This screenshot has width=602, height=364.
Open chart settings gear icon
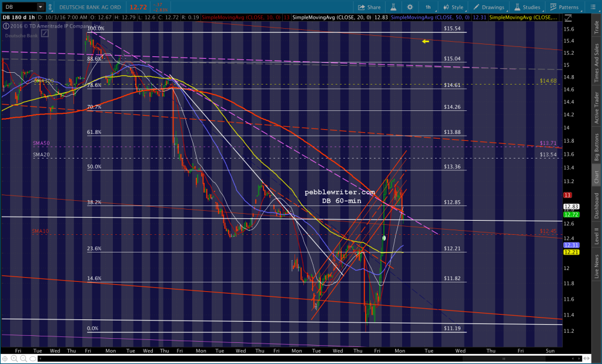(x=410, y=7)
